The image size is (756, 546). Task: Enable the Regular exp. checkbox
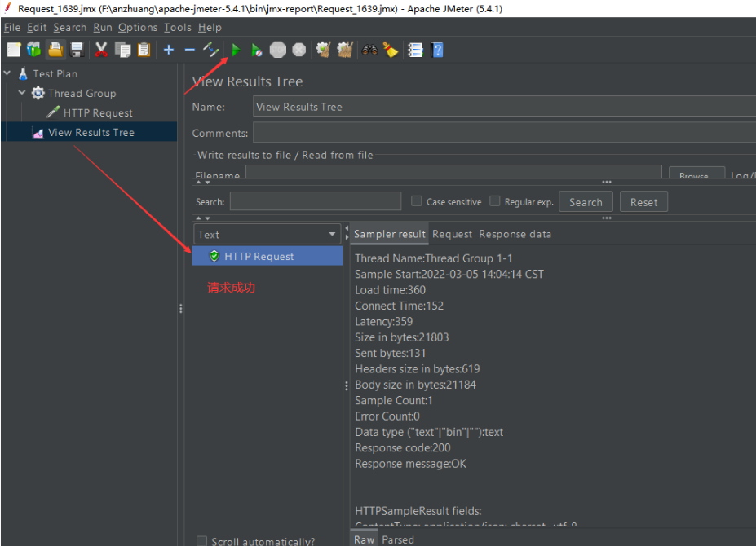coord(495,201)
